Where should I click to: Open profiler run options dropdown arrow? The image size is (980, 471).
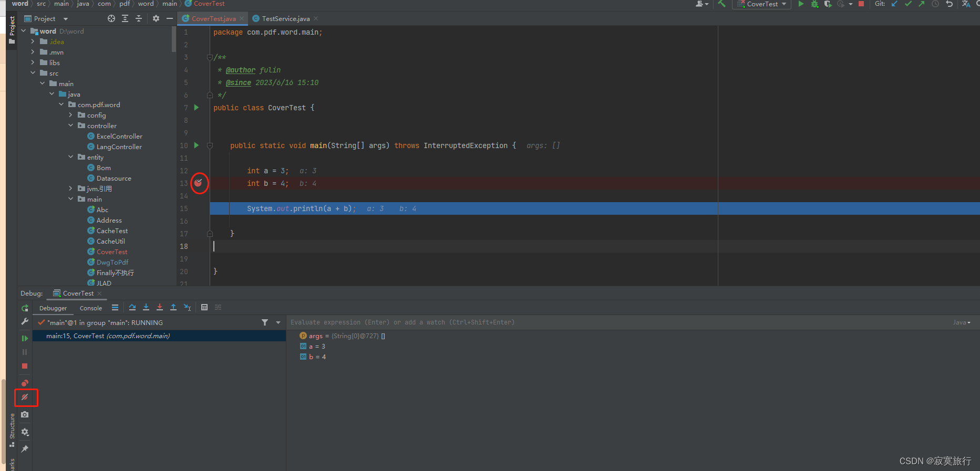click(851, 4)
